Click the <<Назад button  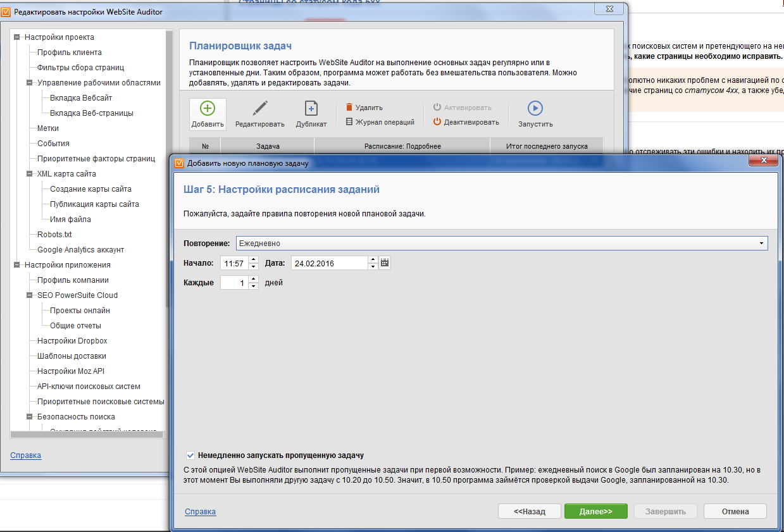tap(530, 511)
